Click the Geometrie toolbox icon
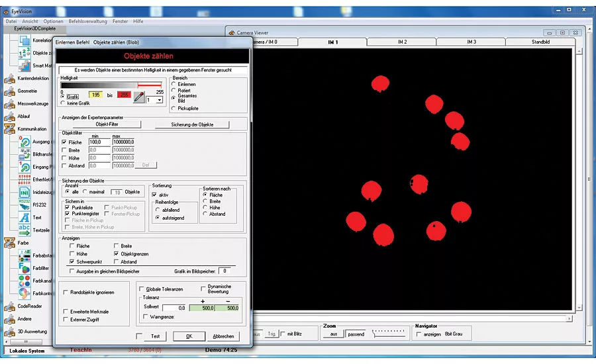This screenshot has width=596, height=364. point(9,91)
